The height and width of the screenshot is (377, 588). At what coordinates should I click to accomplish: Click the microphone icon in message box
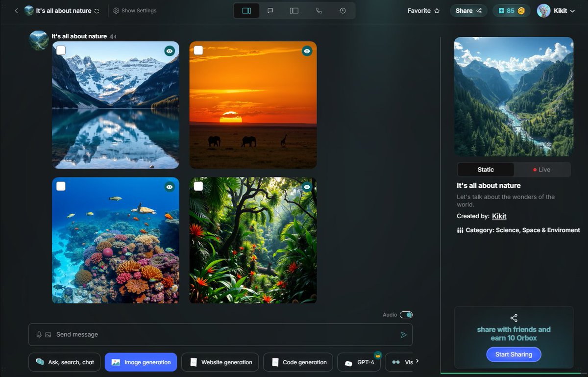(x=39, y=335)
